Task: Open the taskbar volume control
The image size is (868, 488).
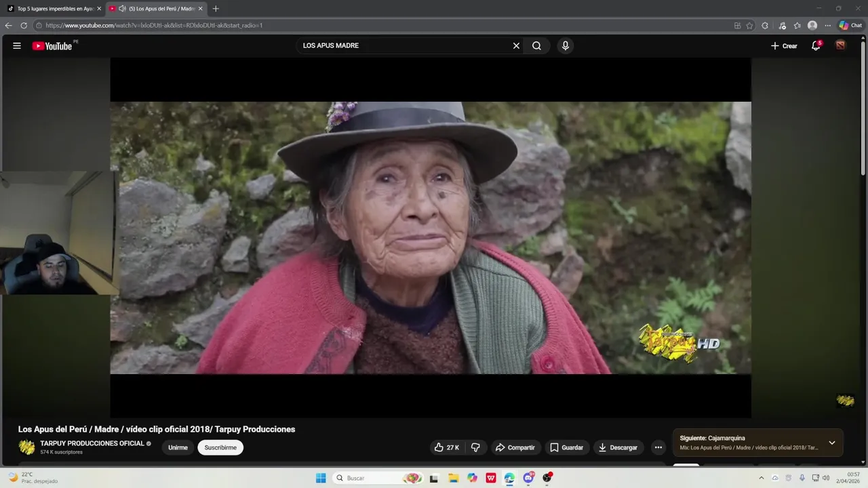Action: tap(826, 478)
